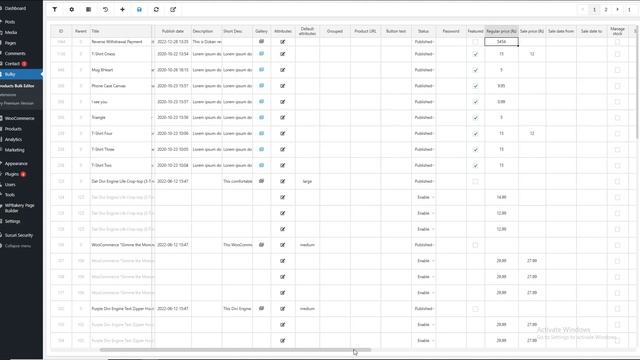The image size is (640, 360).
Task: Open gallery icon for Purple Dini Engine Tech Zipper row
Action: click(262, 309)
